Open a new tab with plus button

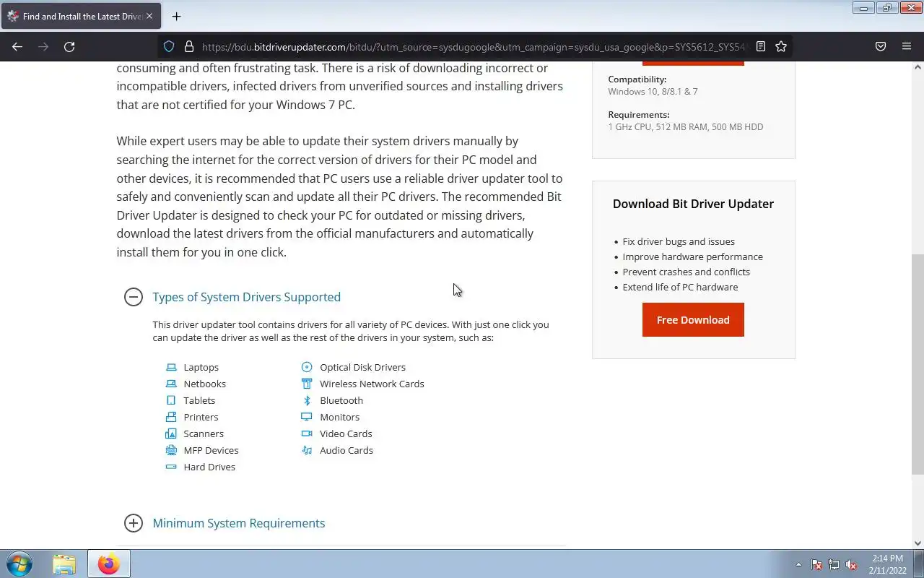[x=176, y=16]
